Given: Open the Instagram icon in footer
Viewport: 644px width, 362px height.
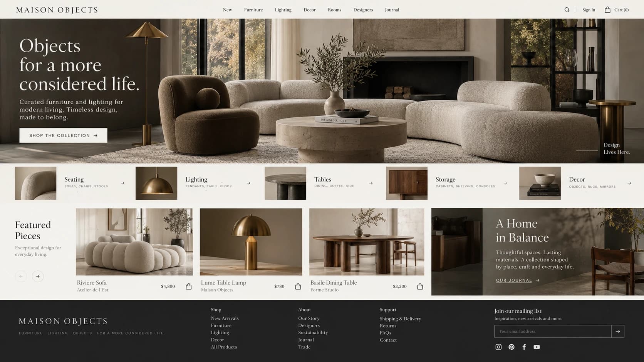Looking at the screenshot, I should coord(498,347).
